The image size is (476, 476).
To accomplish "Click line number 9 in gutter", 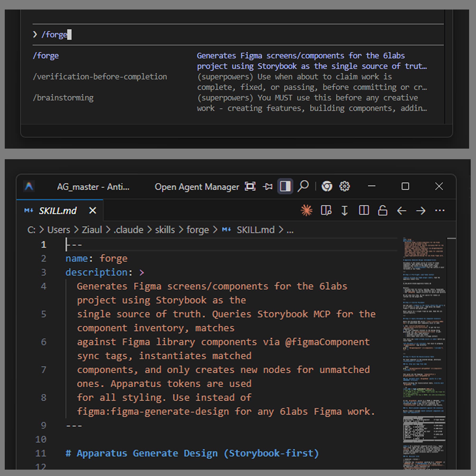I will (44, 425).
